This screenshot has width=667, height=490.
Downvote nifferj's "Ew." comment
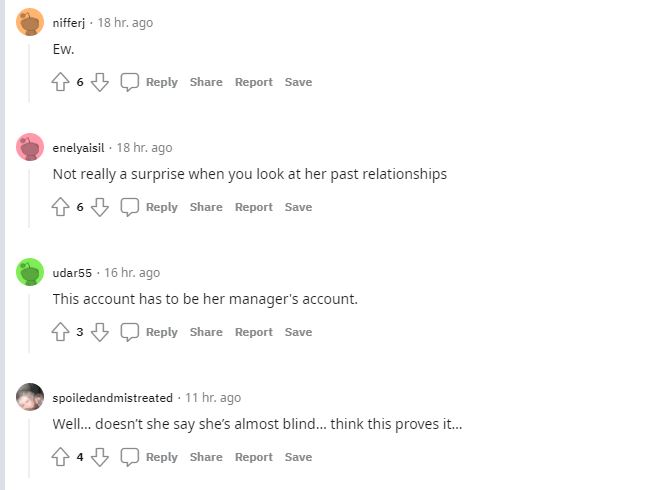99,82
